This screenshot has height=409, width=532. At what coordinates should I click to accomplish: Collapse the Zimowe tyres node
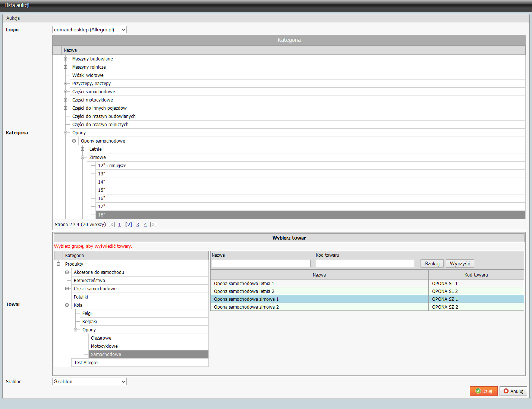click(83, 157)
